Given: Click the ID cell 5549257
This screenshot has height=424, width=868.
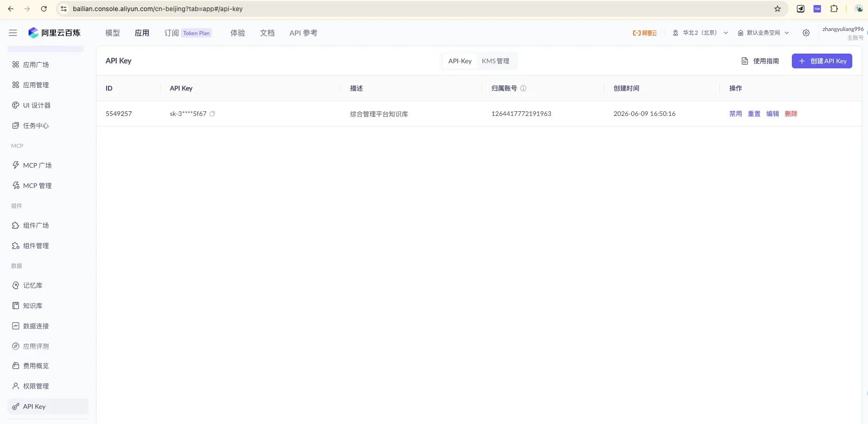Looking at the screenshot, I should pos(119,114).
